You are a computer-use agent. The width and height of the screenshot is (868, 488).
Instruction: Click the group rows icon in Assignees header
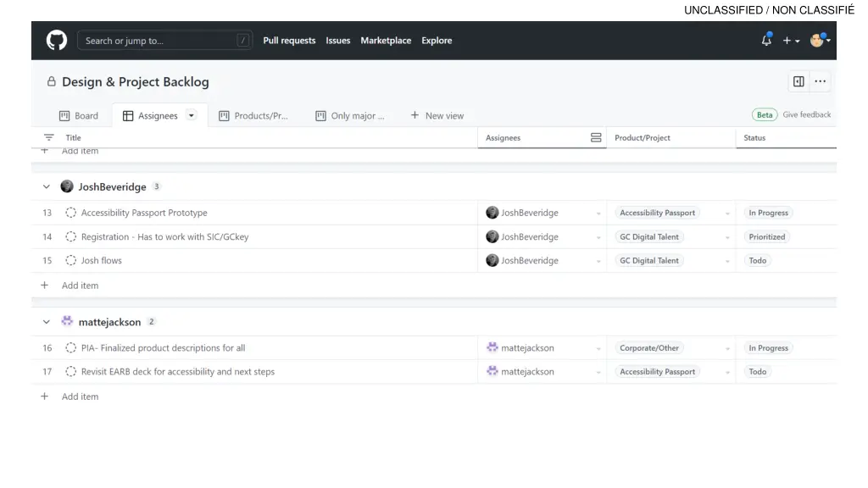[x=596, y=138]
